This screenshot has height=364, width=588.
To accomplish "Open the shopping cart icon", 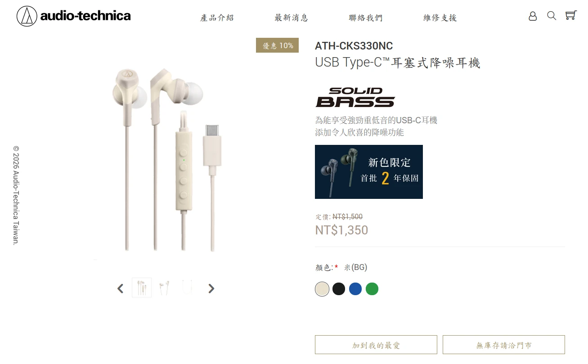I will coord(571,15).
